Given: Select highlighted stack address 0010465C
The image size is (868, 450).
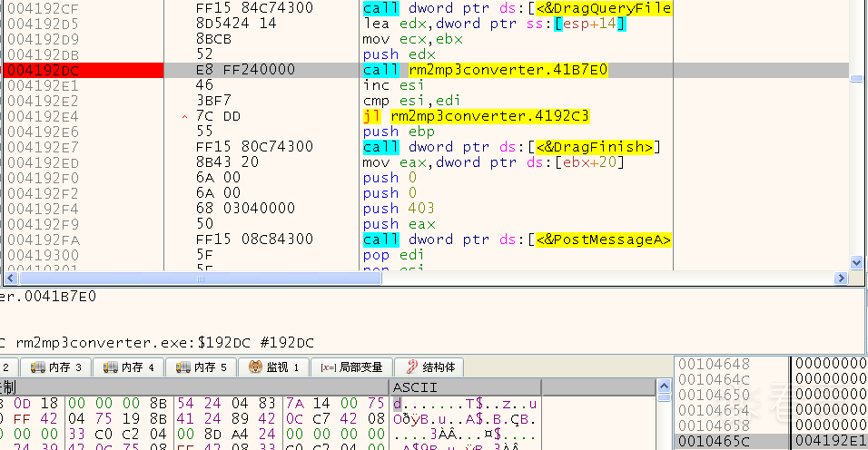Looking at the screenshot, I should click(715, 441).
